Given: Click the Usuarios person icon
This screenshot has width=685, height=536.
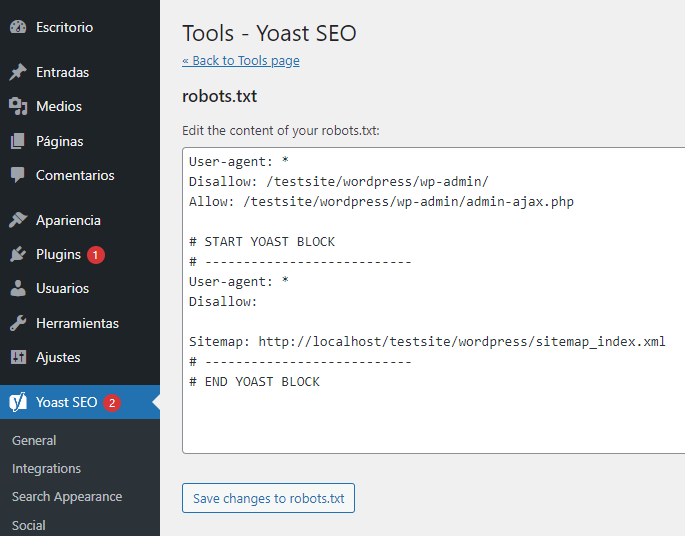Looking at the screenshot, I should point(18,288).
